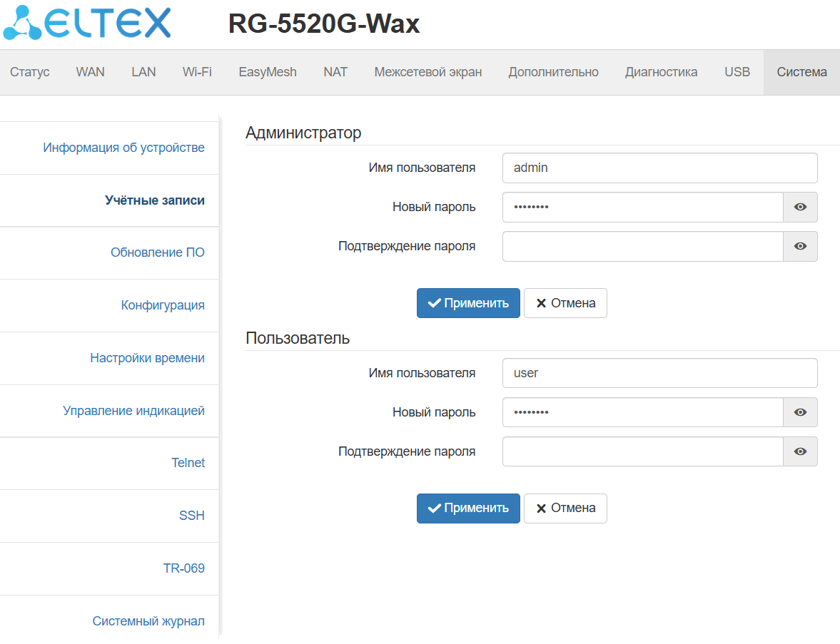Focus the user username field
This screenshot has height=644, width=840.
(x=659, y=373)
